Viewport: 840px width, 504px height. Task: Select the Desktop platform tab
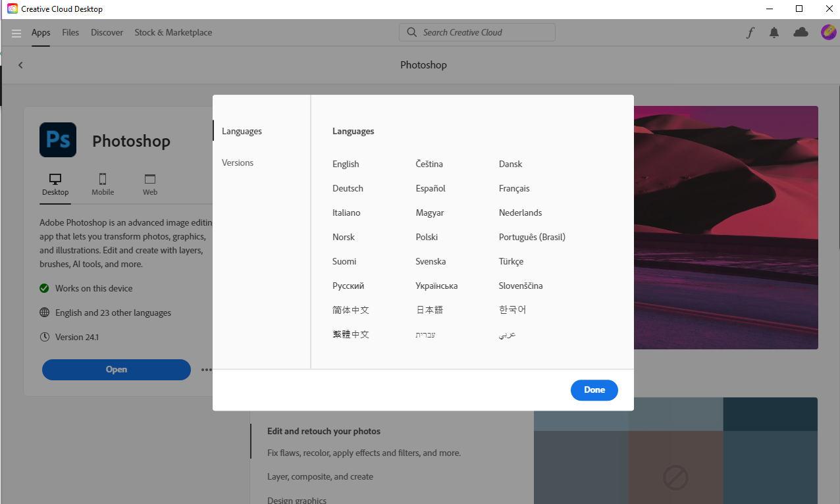[55, 185]
